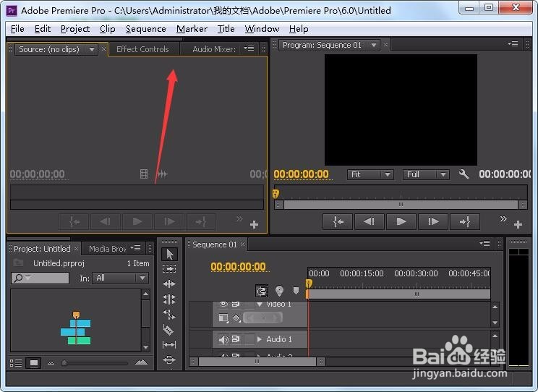The image size is (538, 392).
Task: Click Program monitor Go to In point
Action: 338,222
